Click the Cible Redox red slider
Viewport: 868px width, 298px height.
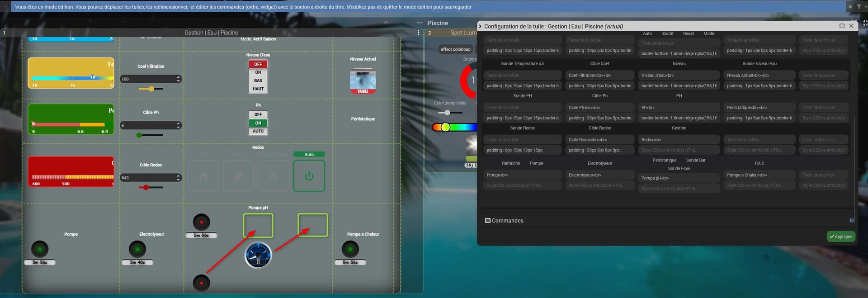146,187
